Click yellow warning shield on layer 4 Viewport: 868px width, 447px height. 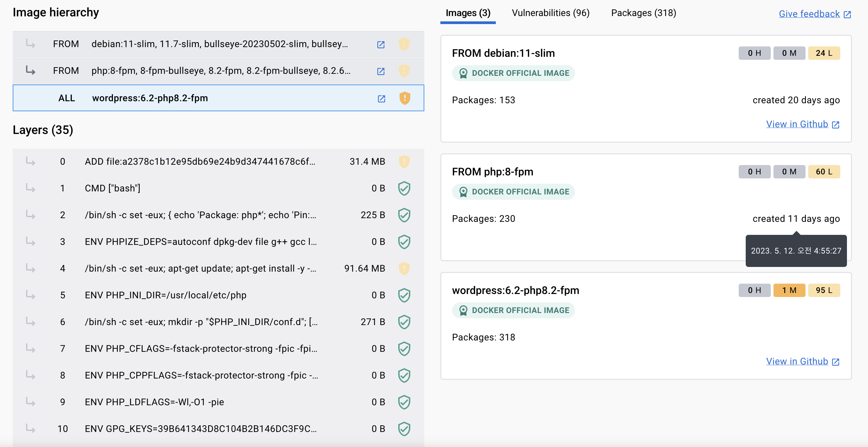pyautogui.click(x=404, y=269)
